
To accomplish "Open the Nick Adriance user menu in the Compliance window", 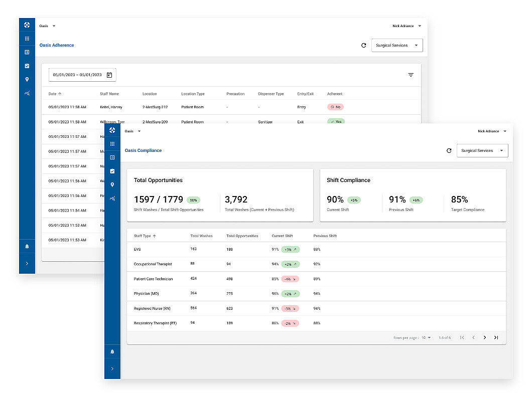I will pyautogui.click(x=491, y=131).
